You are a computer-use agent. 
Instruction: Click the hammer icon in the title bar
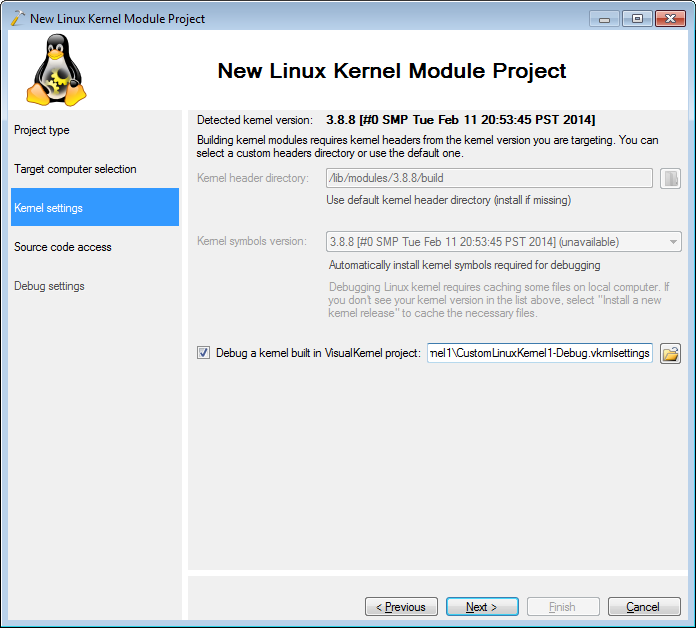click(x=17, y=18)
